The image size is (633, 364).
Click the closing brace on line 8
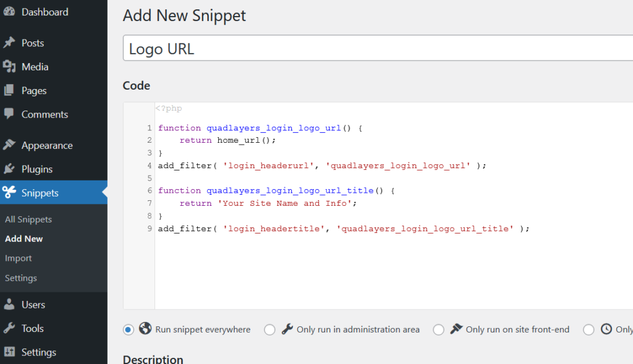[160, 216]
